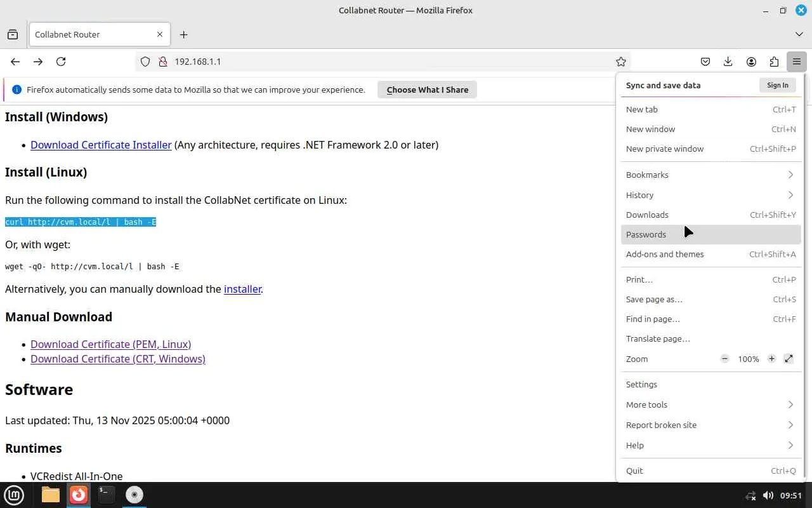
Task: Close the Firefox application menu button
Action: click(x=797, y=62)
